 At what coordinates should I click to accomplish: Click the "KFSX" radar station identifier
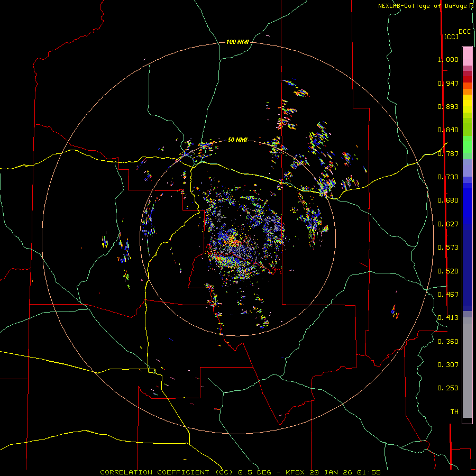click(x=296, y=472)
